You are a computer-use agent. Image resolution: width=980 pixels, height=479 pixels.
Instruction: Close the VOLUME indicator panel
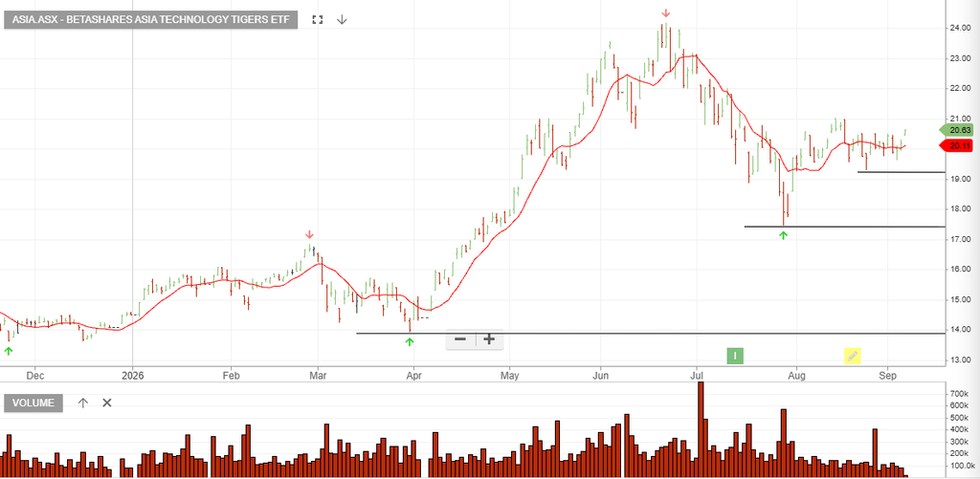point(107,403)
